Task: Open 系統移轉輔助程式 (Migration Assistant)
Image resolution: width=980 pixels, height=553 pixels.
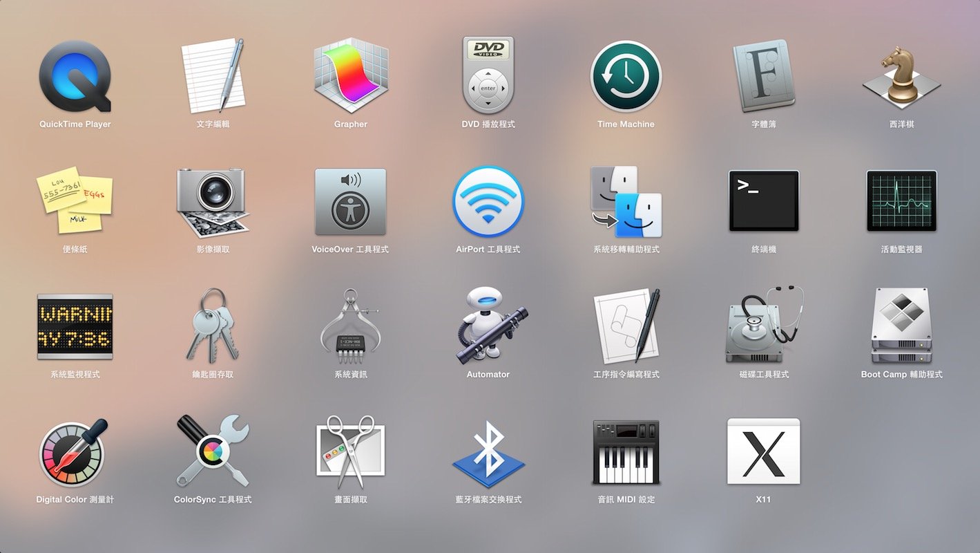Action: (x=626, y=201)
